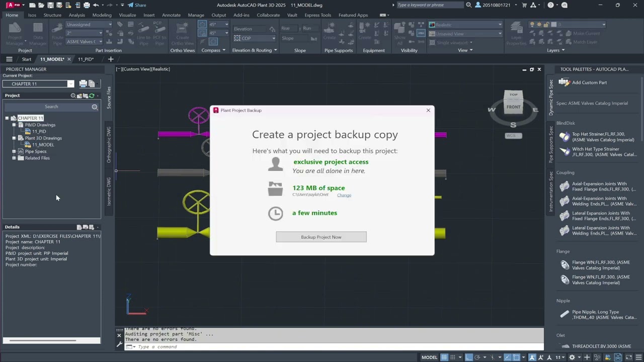
Task: Open the Current Project CHAPTER 11 dropdown
Action: [70, 84]
